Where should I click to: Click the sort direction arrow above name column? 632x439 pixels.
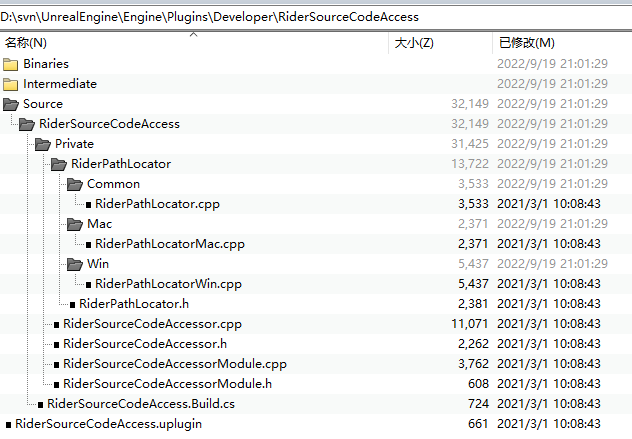tap(194, 35)
